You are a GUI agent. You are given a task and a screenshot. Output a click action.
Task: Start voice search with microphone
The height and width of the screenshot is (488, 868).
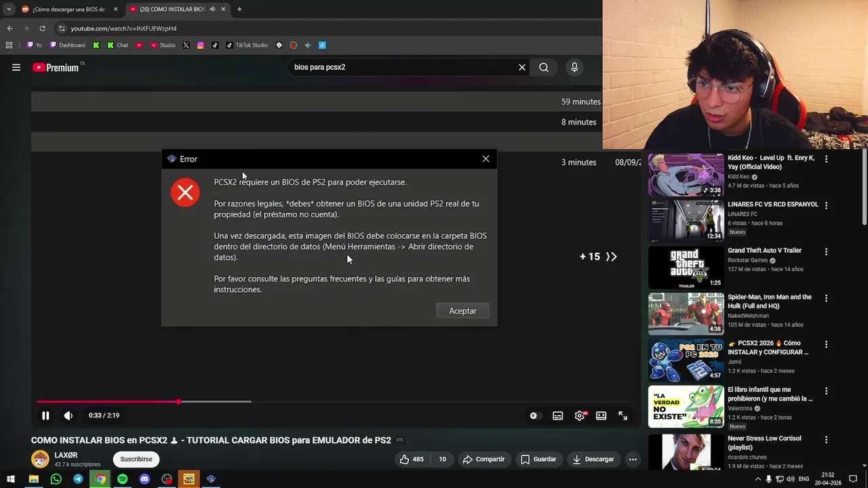point(574,67)
